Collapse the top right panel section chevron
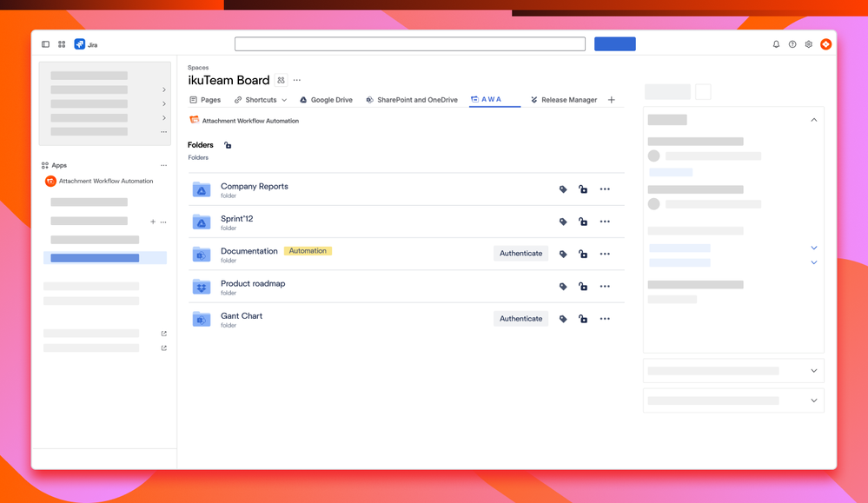The height and width of the screenshot is (503, 868). pyautogui.click(x=814, y=120)
